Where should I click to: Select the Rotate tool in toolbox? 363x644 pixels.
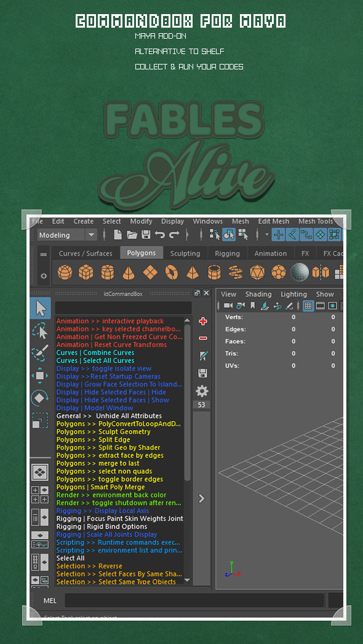point(40,398)
